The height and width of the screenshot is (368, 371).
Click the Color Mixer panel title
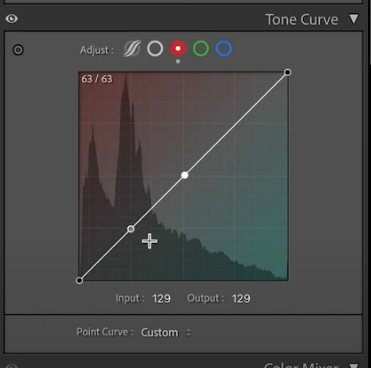click(x=301, y=365)
